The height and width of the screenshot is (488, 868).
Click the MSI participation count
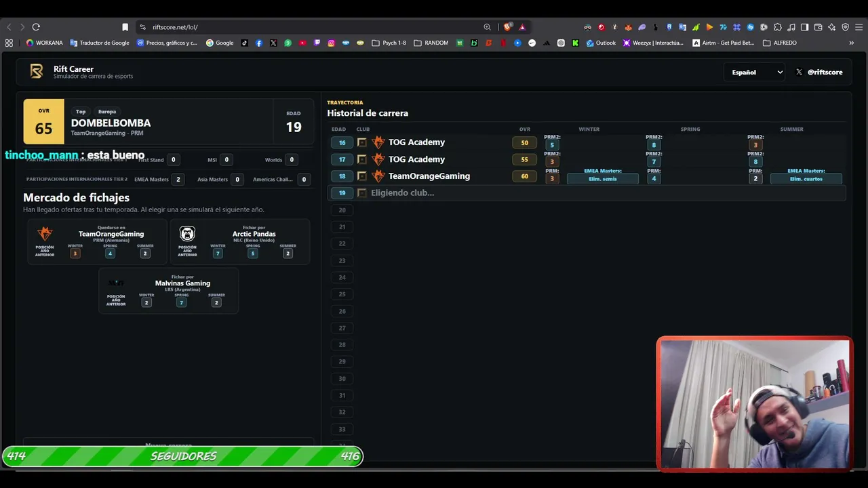[x=226, y=160]
